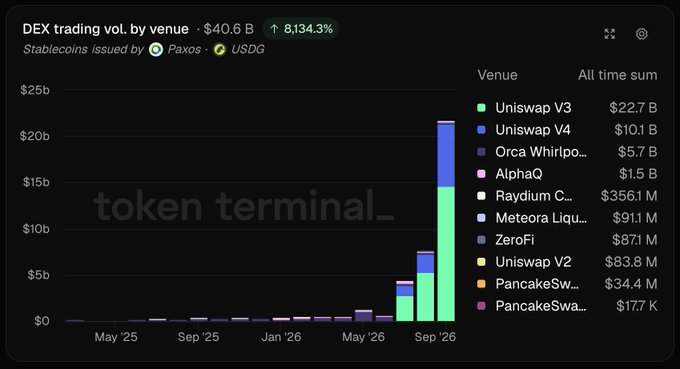
Task: Click the green 8,134.3% change badge
Action: [301, 29]
